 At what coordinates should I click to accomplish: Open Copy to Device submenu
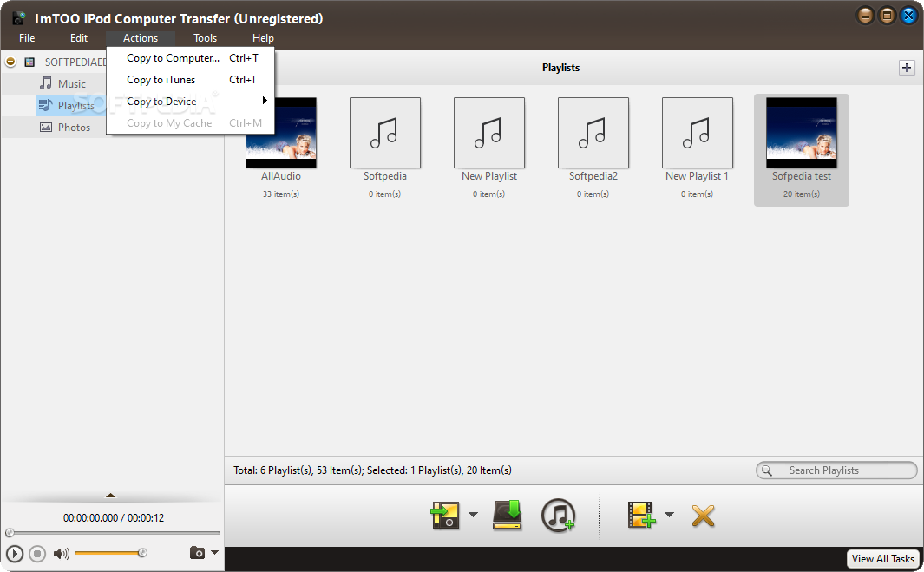click(190, 102)
